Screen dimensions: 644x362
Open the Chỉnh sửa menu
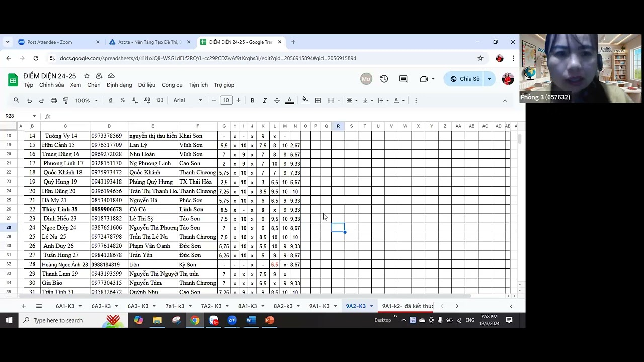click(52, 85)
